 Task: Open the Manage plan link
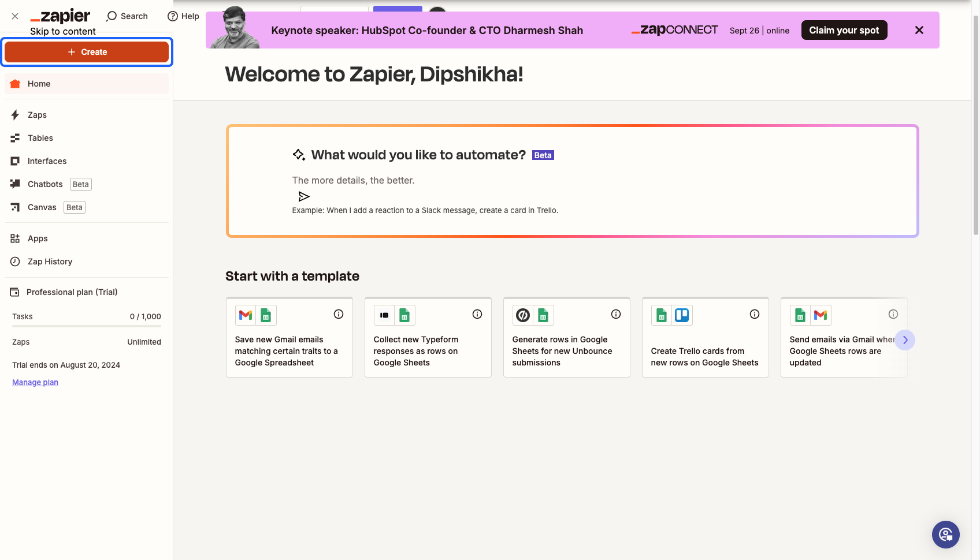35,382
